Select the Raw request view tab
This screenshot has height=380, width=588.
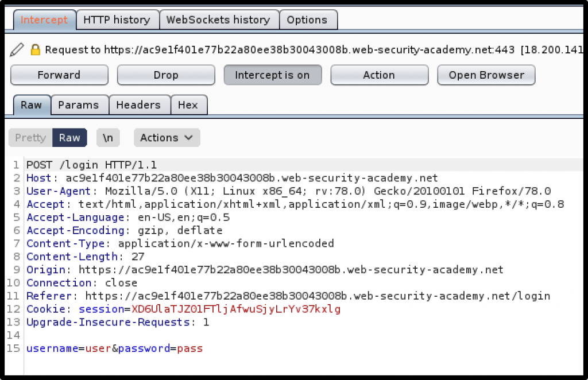click(31, 104)
